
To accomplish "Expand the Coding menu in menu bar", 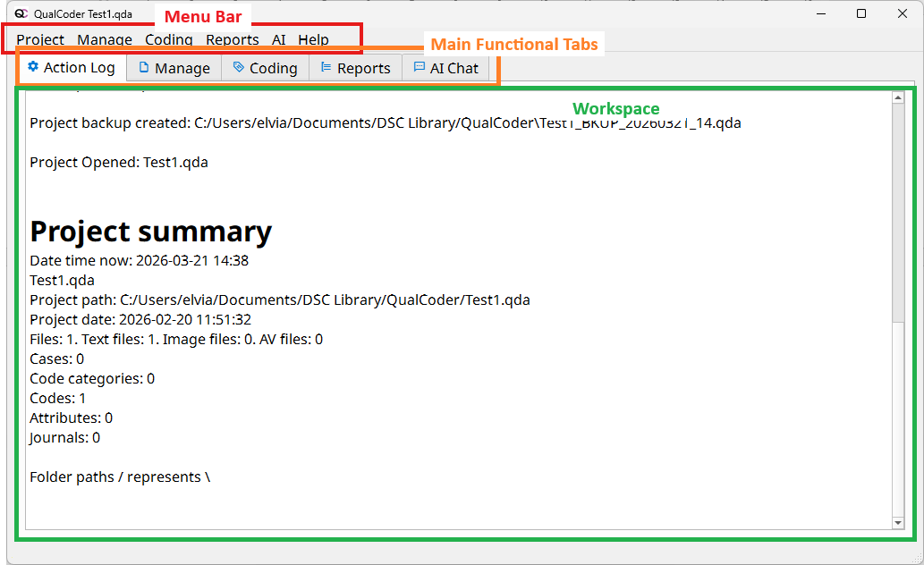I will pos(168,39).
